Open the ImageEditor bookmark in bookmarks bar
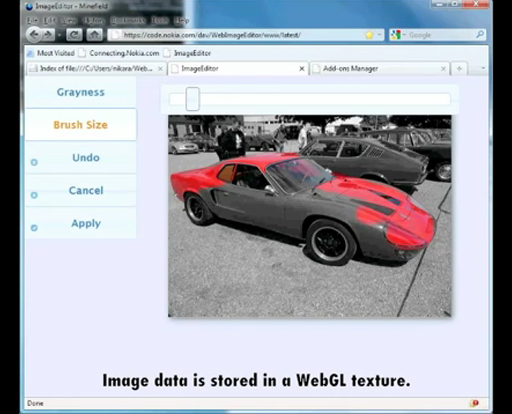The image size is (512, 414). point(188,53)
